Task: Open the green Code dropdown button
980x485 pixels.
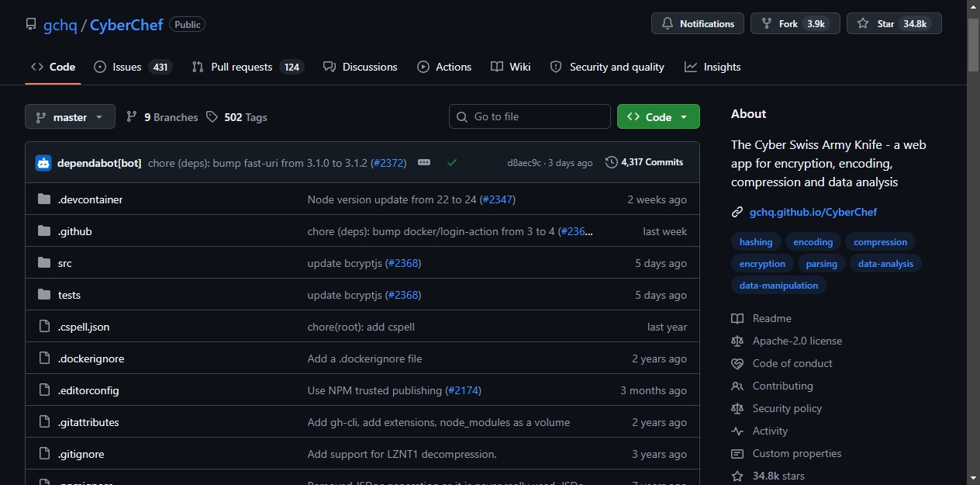Action: (x=658, y=116)
